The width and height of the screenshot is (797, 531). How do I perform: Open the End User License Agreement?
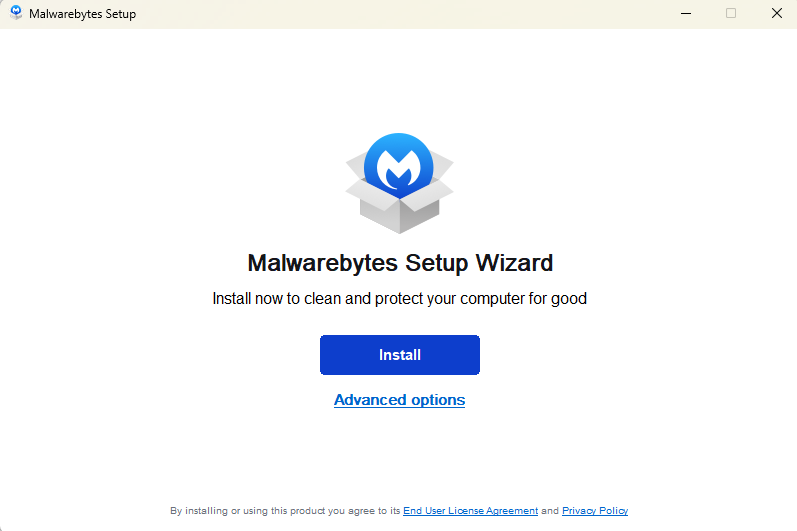coord(470,511)
